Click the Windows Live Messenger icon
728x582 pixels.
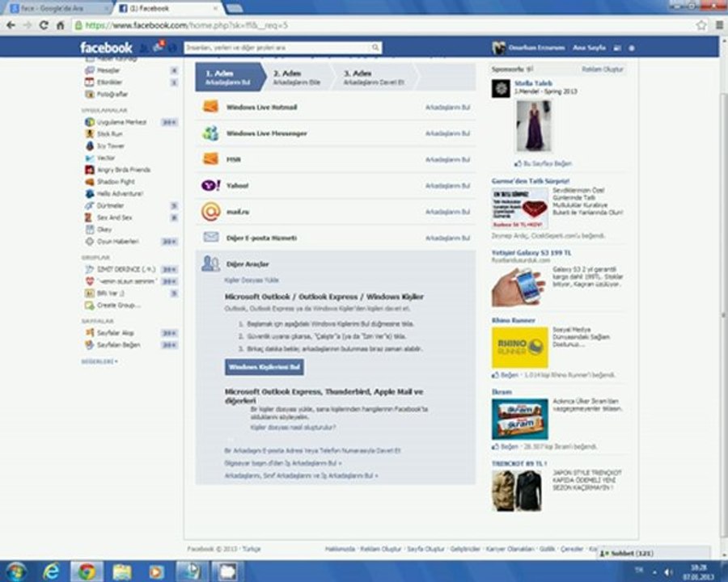pyautogui.click(x=210, y=133)
